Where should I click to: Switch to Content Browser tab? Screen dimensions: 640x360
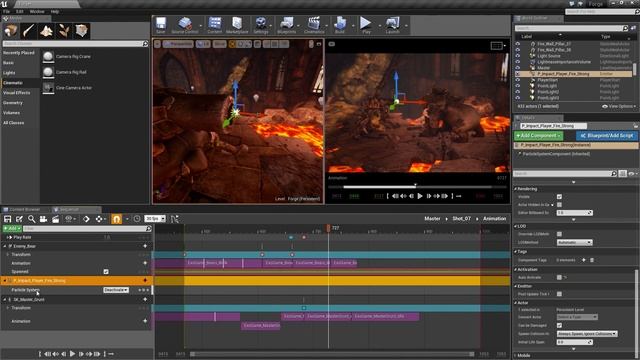[24, 210]
